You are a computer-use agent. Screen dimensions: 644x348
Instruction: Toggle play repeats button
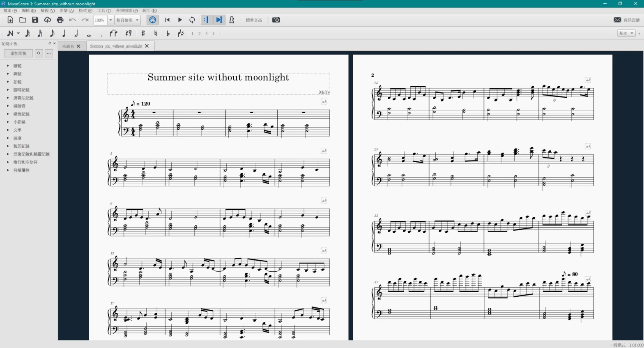point(206,20)
